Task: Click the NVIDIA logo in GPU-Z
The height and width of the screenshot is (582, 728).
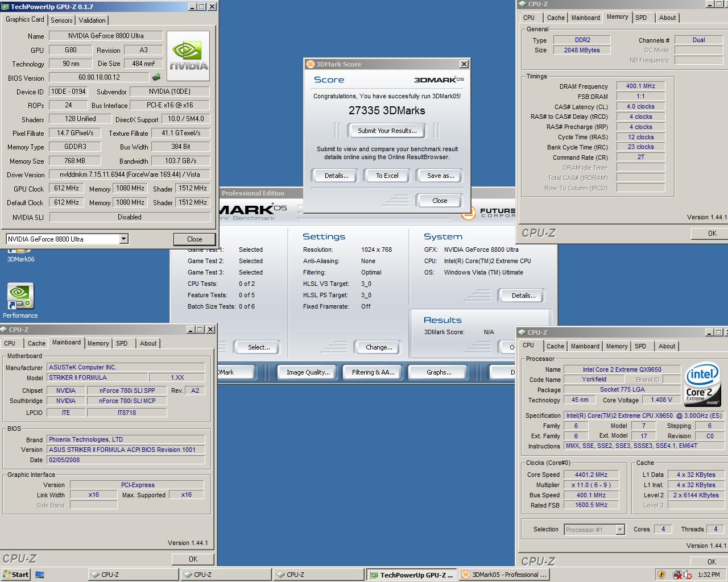Action: point(189,56)
